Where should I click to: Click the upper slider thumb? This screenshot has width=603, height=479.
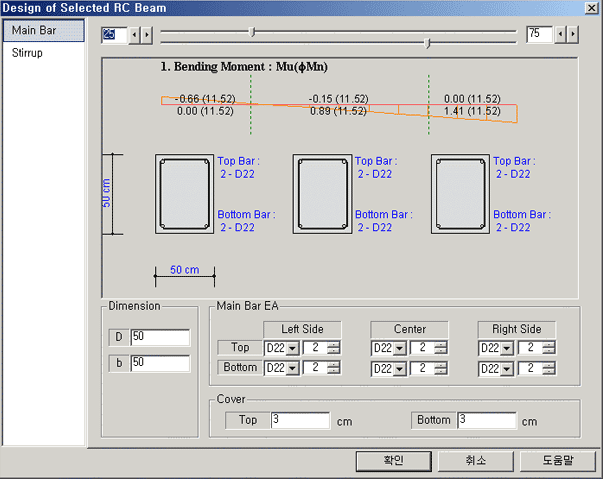coord(252,32)
